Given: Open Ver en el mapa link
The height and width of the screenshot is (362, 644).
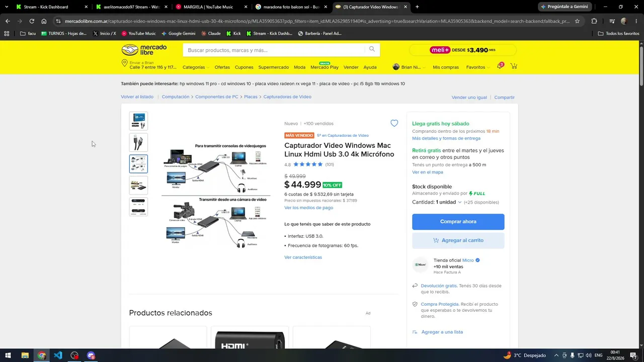Looking at the screenshot, I should [x=428, y=172].
